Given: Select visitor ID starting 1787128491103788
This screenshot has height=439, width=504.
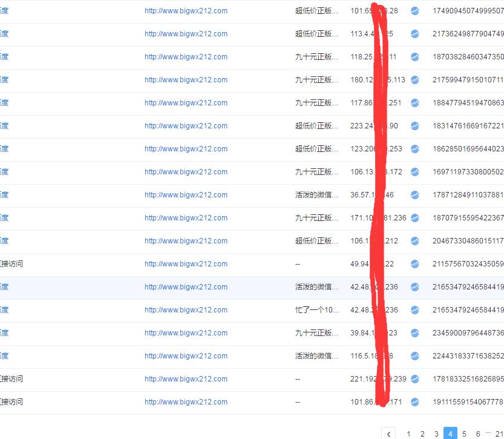Looking at the screenshot, I should coord(468,195).
